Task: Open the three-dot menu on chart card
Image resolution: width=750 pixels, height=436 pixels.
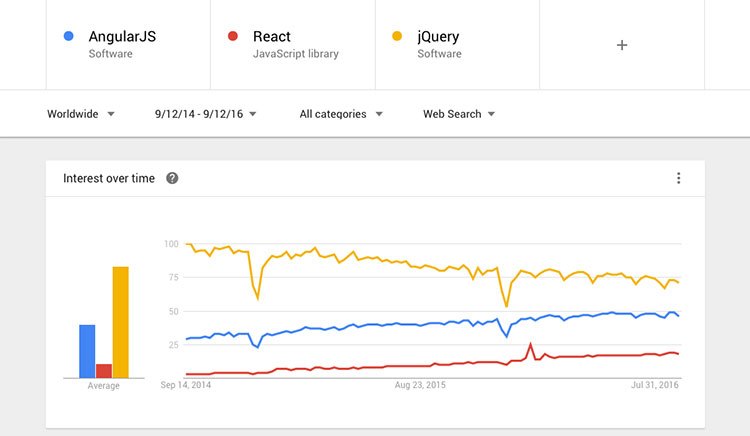Action: [678, 178]
